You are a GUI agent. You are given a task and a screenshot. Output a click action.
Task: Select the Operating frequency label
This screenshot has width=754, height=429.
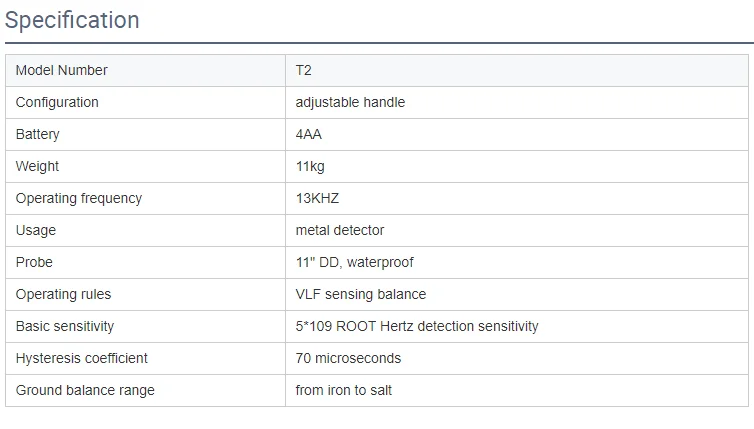[79, 198]
